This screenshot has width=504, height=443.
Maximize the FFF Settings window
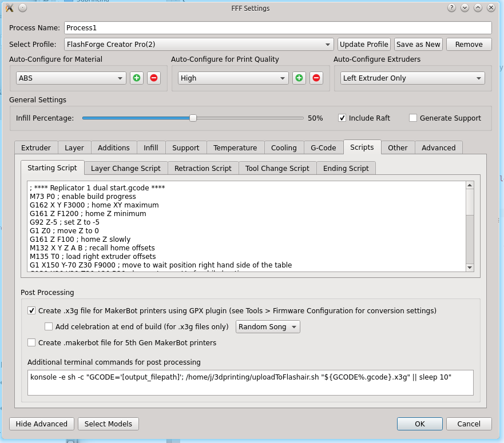(x=478, y=8)
